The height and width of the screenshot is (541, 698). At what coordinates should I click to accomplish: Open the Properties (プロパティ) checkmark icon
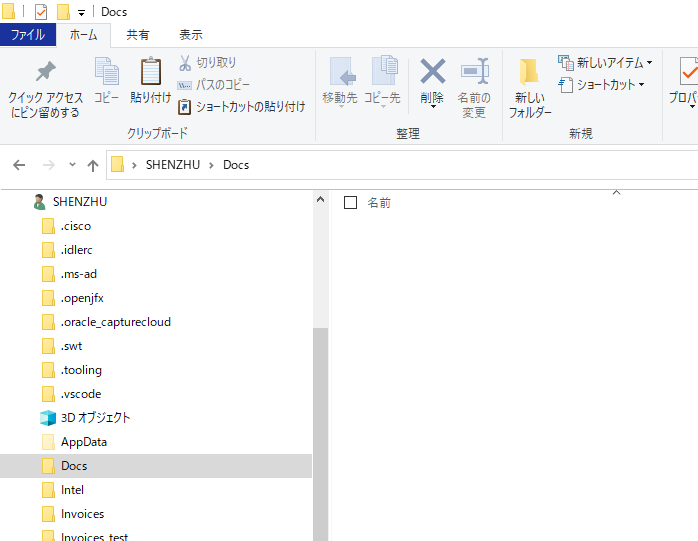point(688,71)
